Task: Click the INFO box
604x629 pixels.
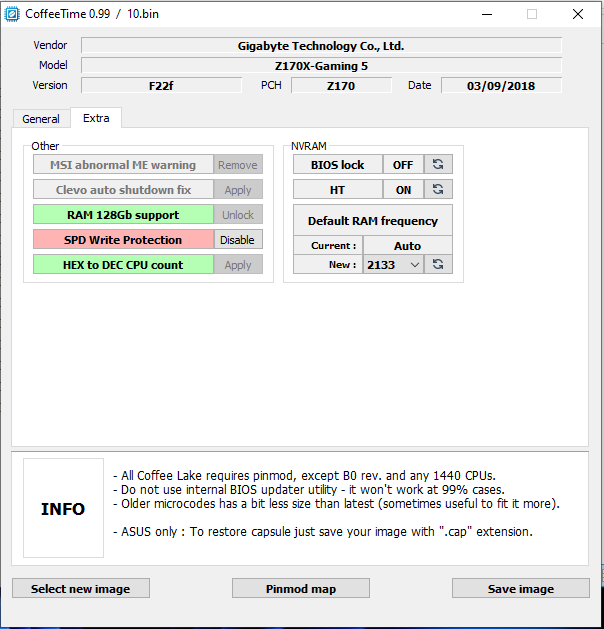Action: click(x=63, y=508)
